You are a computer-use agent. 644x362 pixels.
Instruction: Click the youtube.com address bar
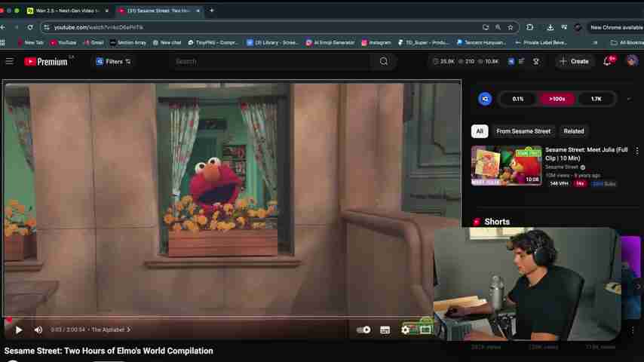[x=263, y=27]
